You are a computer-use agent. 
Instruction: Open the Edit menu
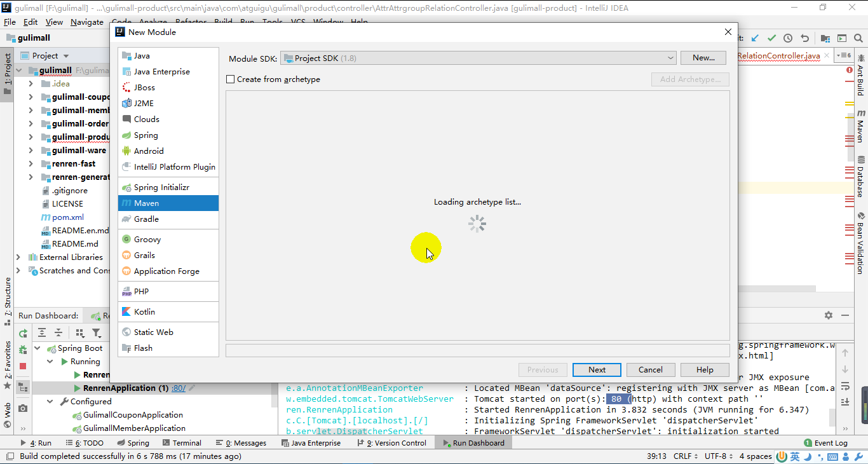pos(31,22)
